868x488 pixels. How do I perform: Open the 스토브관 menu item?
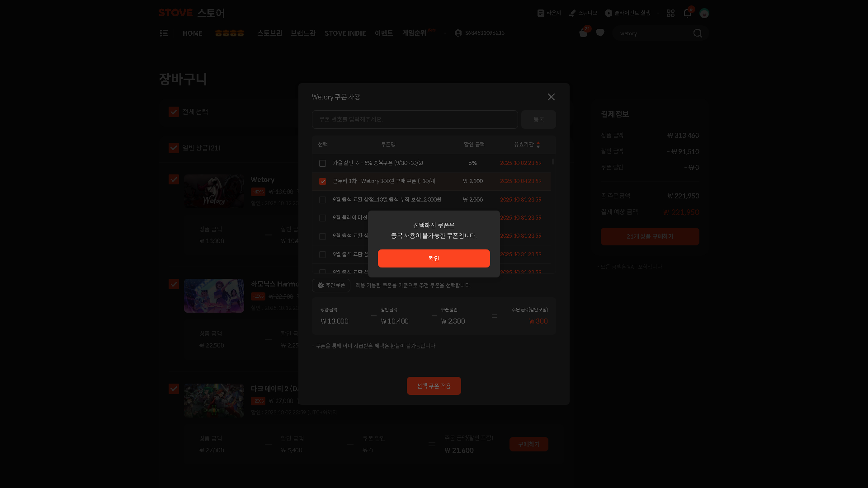tap(269, 33)
